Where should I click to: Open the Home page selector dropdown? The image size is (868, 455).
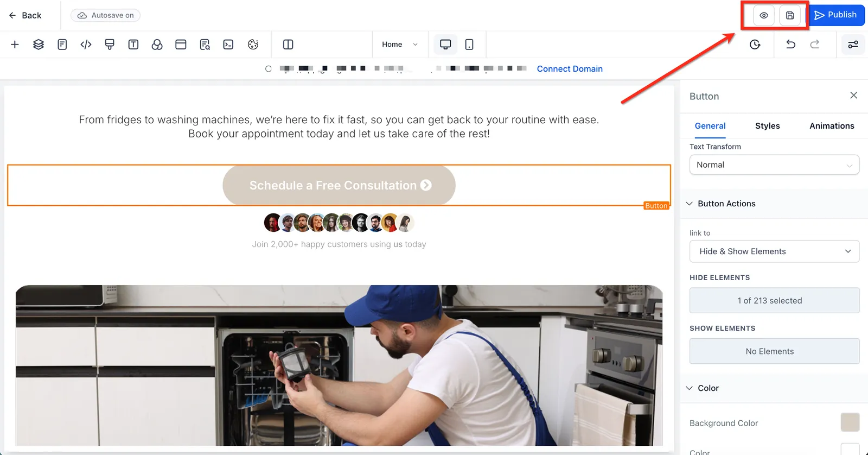pos(400,45)
